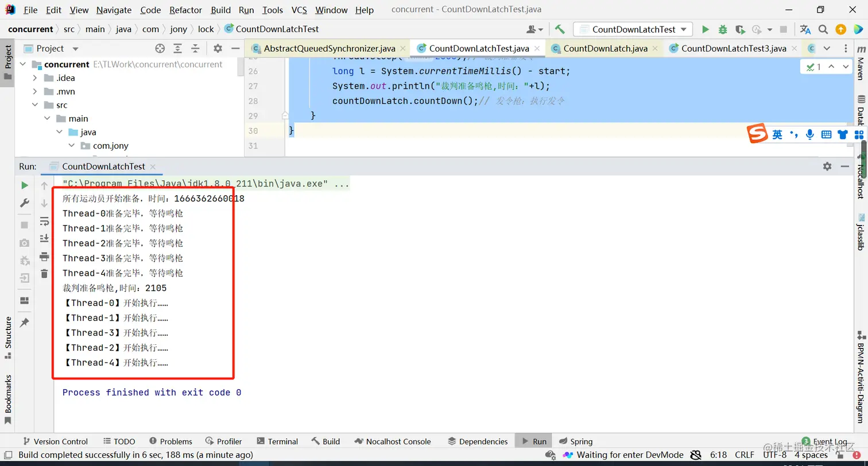Rerun CountDownLatchTest from the Run panel
Viewport: 868px width, 466px height.
[x=24, y=185]
